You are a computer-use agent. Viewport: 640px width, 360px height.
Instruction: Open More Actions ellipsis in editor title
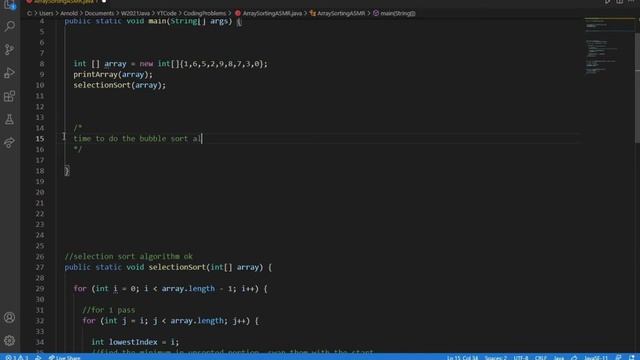[632, 2]
